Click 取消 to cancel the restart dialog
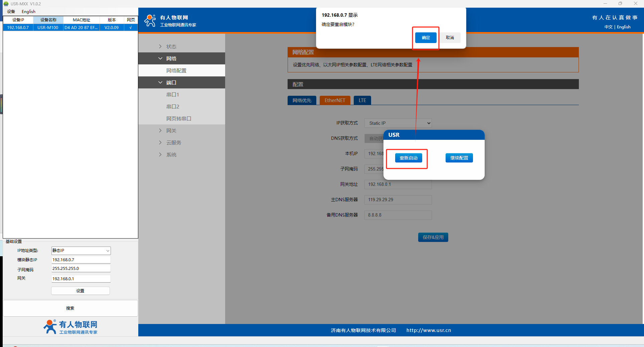Screen dimensions: 644x347 pyautogui.click(x=450, y=38)
